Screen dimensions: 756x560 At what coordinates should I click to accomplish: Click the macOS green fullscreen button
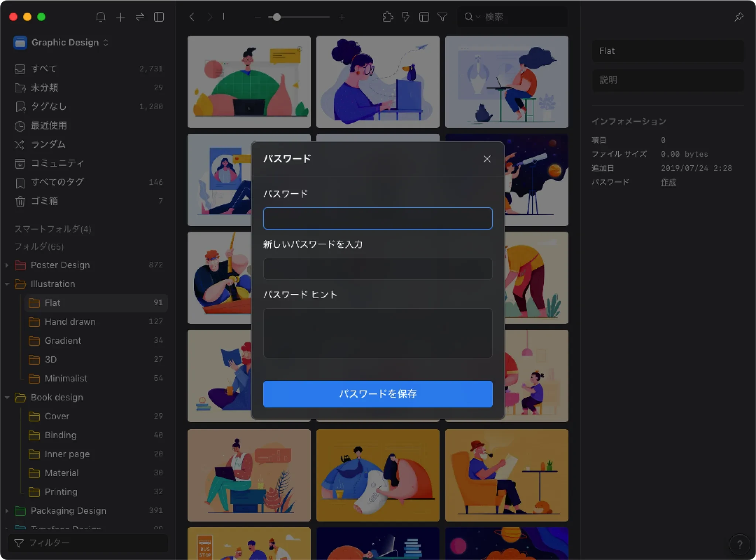click(41, 17)
